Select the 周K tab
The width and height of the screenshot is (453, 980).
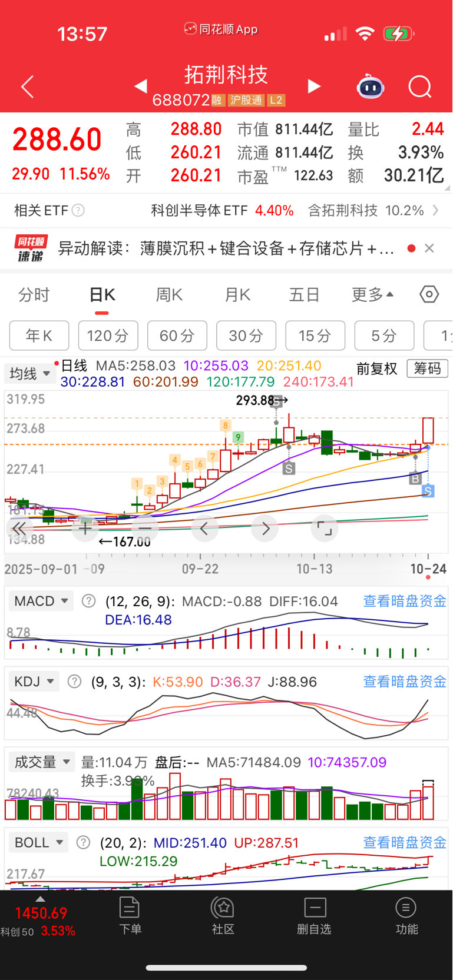tap(169, 294)
